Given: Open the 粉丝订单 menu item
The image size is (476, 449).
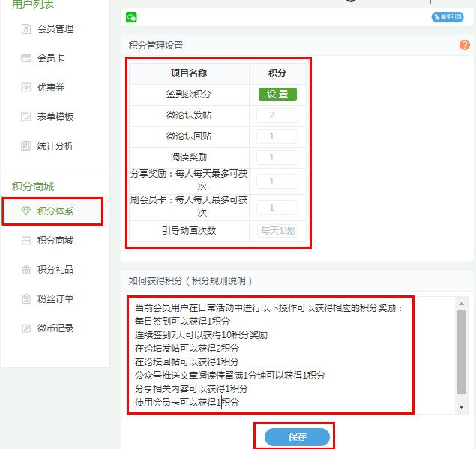Looking at the screenshot, I should click(55, 299).
